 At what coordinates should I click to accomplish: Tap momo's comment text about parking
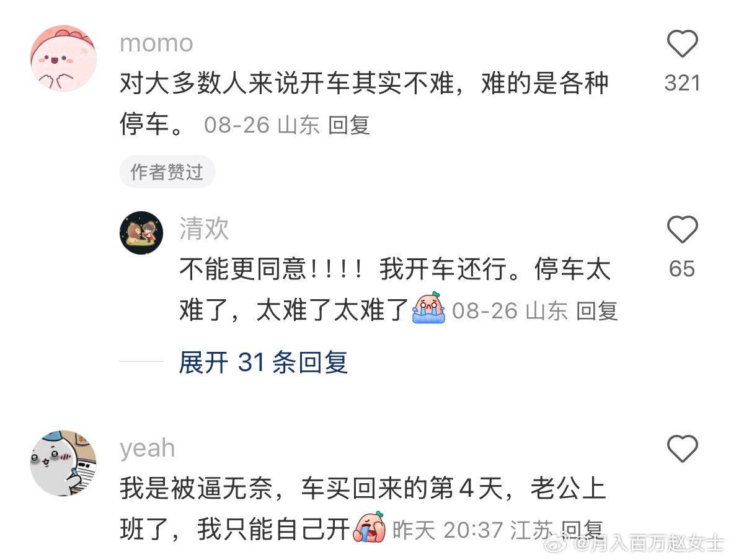click(x=363, y=103)
